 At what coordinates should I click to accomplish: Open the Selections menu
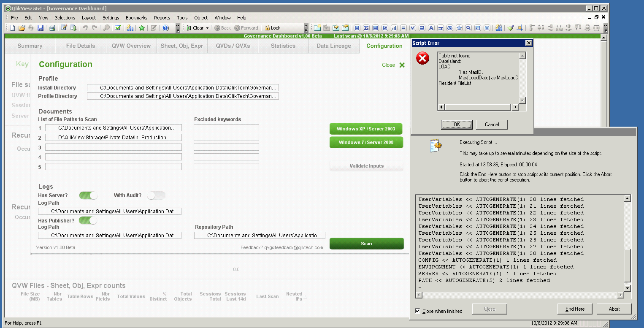point(65,18)
